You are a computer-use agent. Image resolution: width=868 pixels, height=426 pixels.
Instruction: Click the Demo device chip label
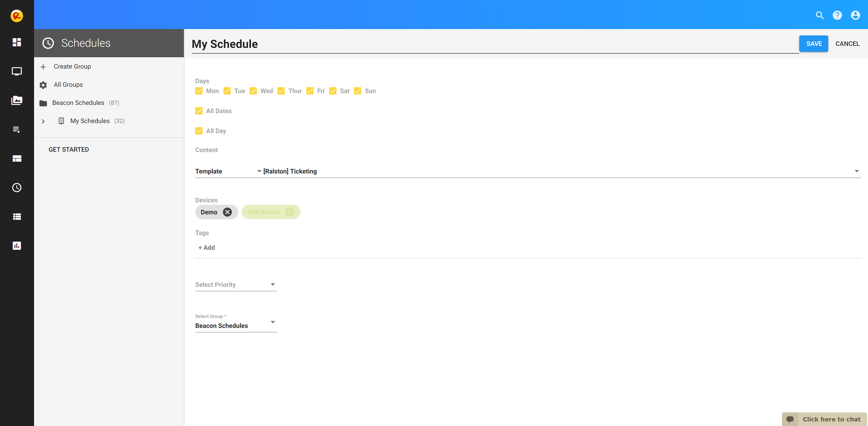(x=209, y=212)
